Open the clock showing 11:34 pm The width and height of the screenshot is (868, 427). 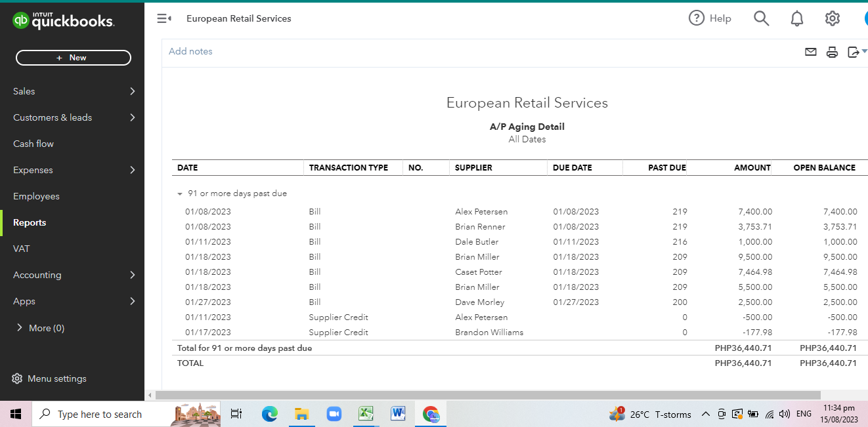pyautogui.click(x=839, y=414)
